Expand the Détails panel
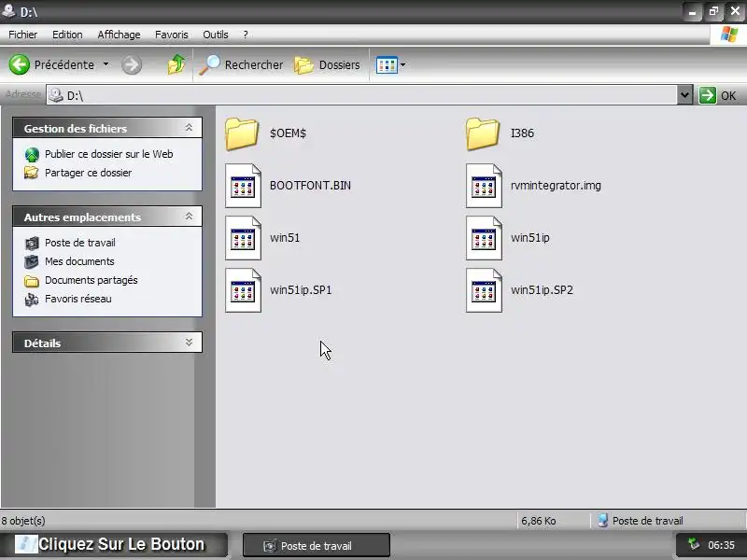The image size is (747, 560). 190,343
